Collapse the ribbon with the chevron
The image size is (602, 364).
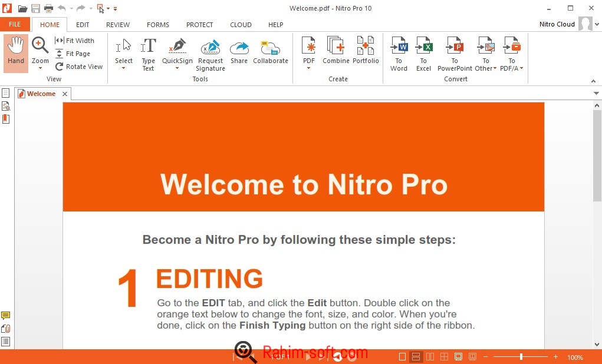pos(594,81)
